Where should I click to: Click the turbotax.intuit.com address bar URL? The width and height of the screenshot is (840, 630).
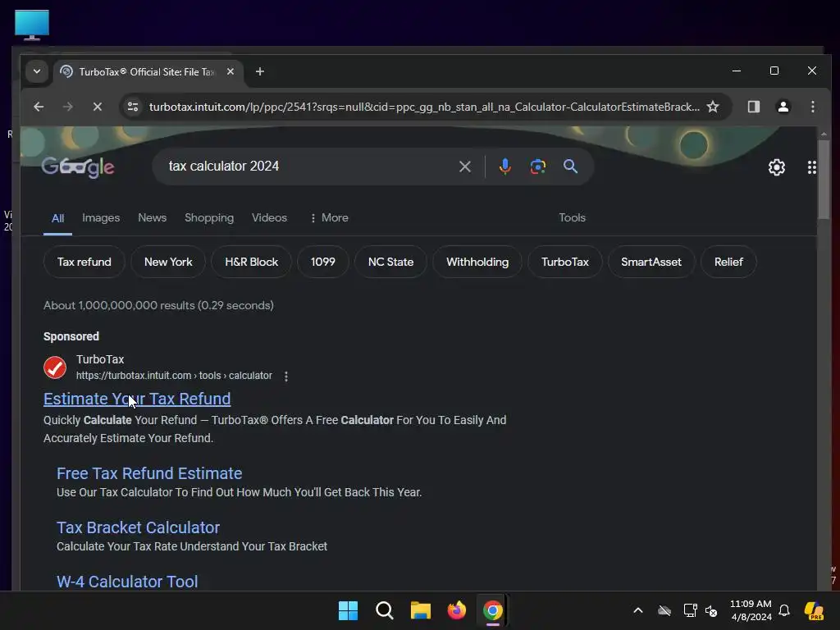424,107
